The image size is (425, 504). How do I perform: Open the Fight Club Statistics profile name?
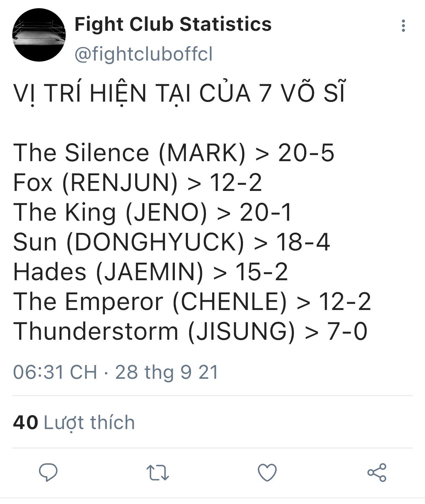point(173,24)
